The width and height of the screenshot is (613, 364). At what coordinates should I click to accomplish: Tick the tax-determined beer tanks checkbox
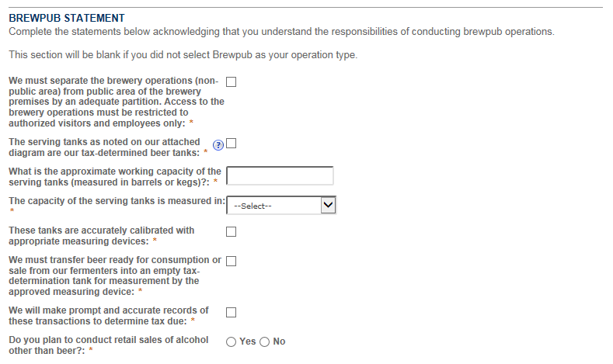pos(231,143)
